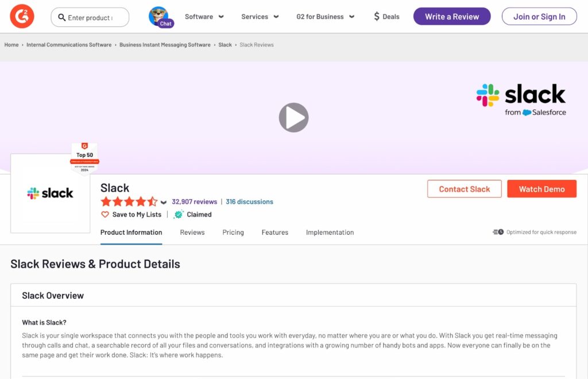Click the Claimed verified badge icon
Viewport: 588px width, 379px height.
(179, 214)
